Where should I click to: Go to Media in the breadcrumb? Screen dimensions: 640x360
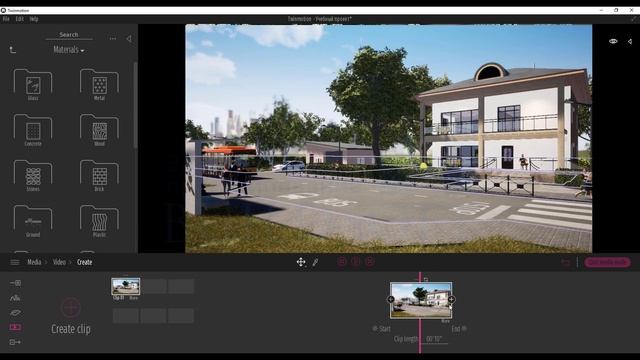(x=34, y=262)
